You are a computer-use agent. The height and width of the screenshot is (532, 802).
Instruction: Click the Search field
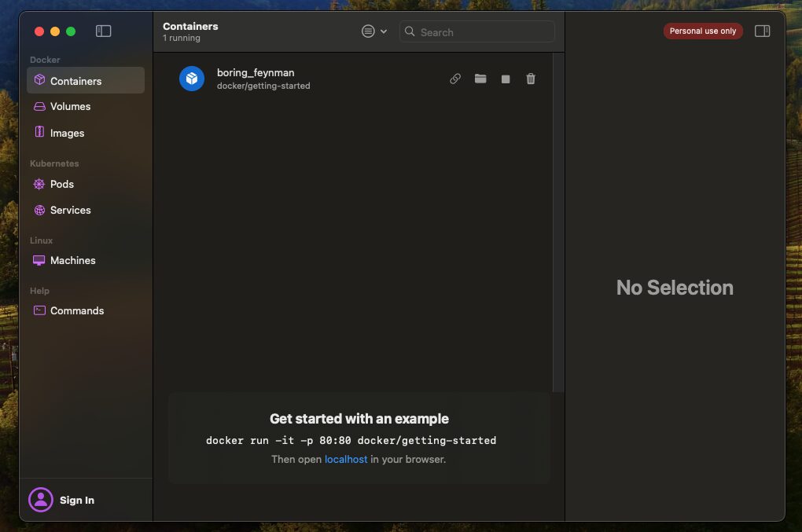476,32
